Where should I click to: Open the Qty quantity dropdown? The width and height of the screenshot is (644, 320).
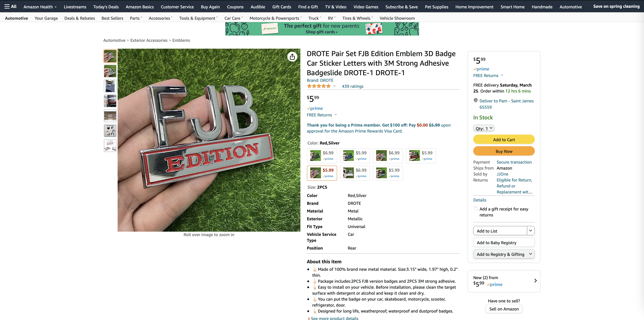coord(483,128)
